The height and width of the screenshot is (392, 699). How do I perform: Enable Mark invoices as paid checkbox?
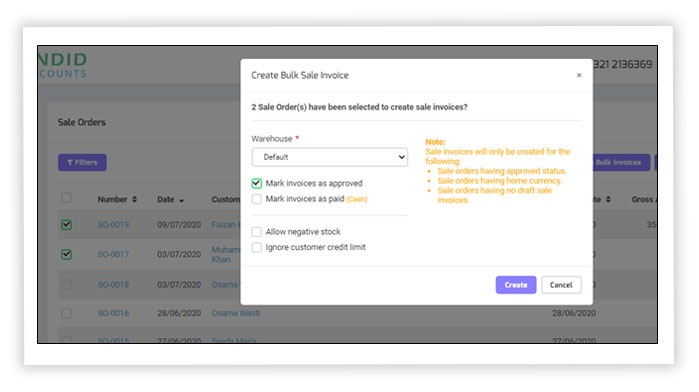pos(256,199)
